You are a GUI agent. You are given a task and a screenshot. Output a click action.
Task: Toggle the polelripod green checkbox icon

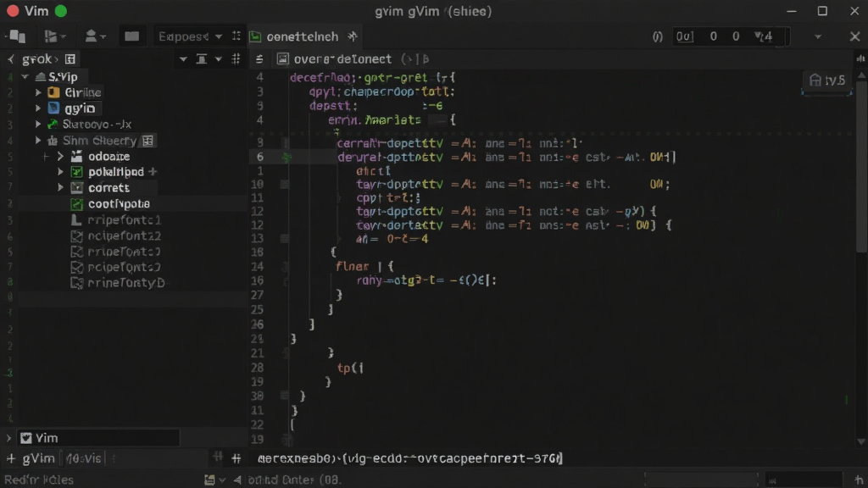click(x=77, y=172)
